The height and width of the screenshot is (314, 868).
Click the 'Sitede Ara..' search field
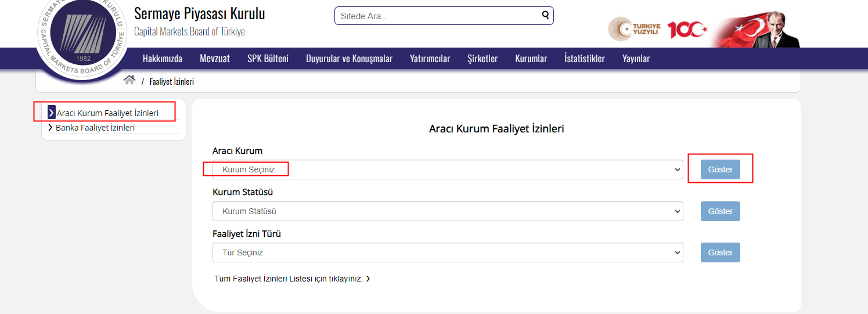coord(438,16)
